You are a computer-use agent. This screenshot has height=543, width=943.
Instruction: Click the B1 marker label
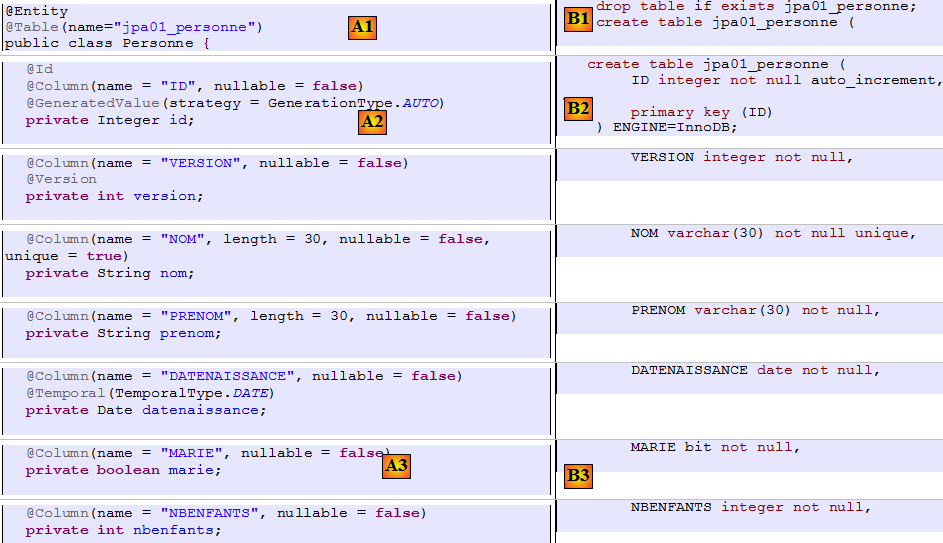578,19
